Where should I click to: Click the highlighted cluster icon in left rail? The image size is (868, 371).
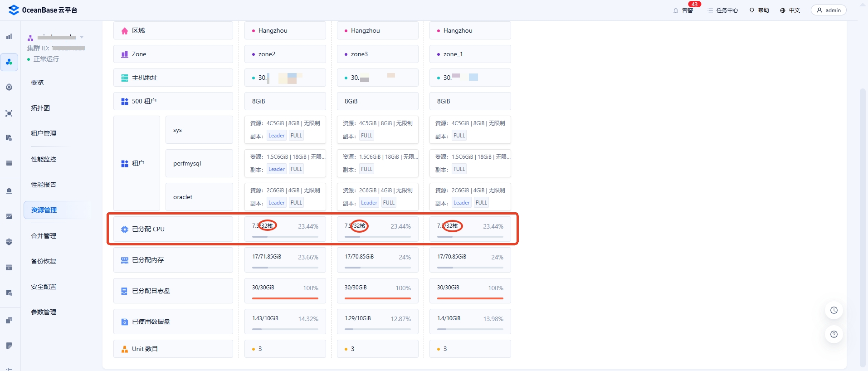[x=9, y=62]
